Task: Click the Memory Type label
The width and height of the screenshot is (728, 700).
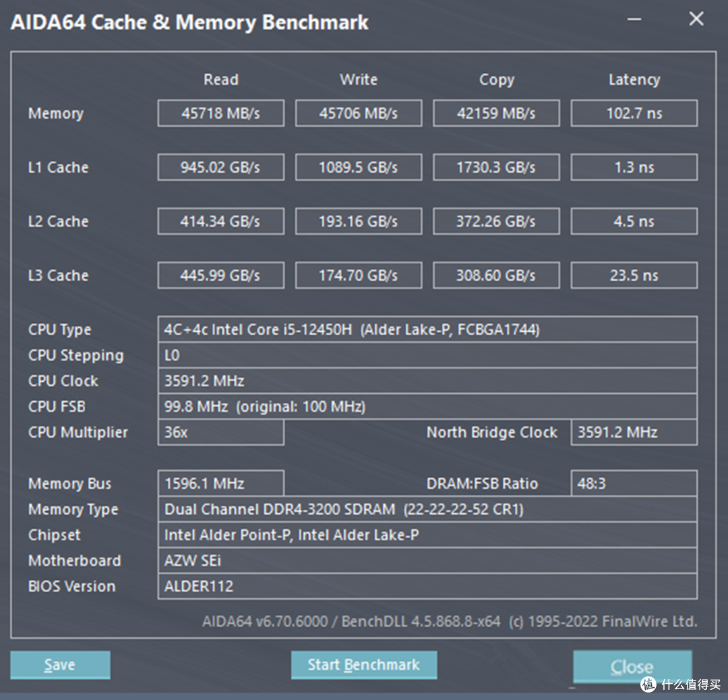Action: coord(73,510)
